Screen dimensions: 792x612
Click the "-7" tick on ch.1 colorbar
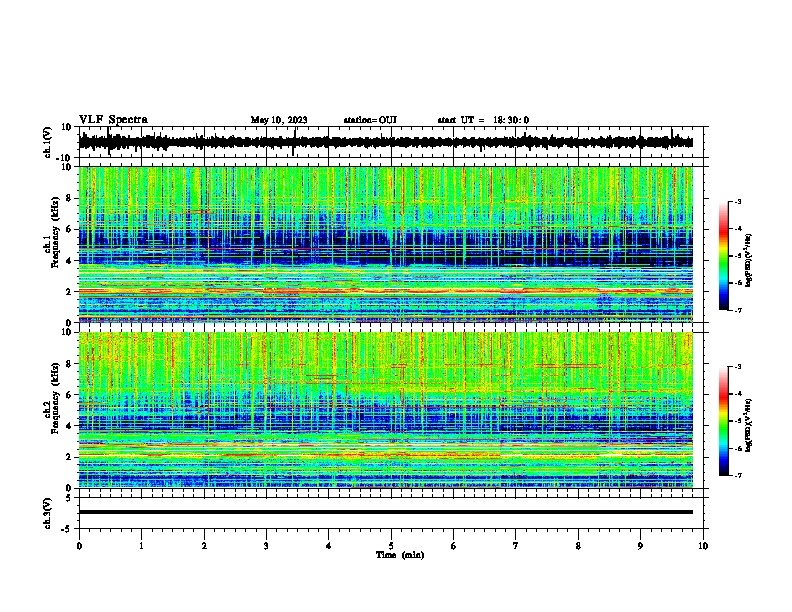pyautogui.click(x=737, y=310)
